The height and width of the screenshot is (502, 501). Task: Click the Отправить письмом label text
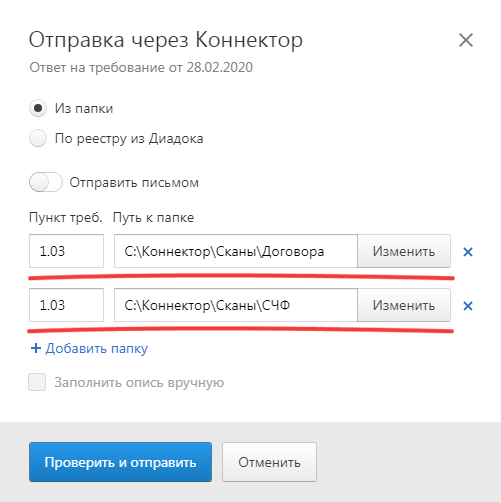pos(134,183)
